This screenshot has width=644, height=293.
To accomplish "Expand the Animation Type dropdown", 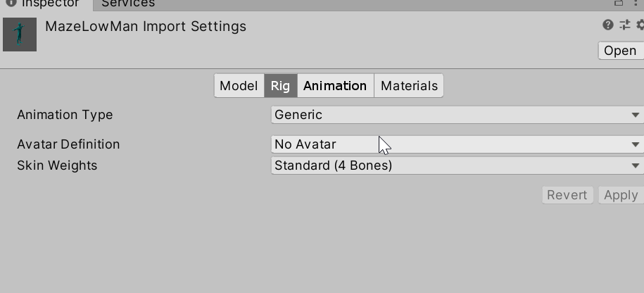I will [x=456, y=115].
